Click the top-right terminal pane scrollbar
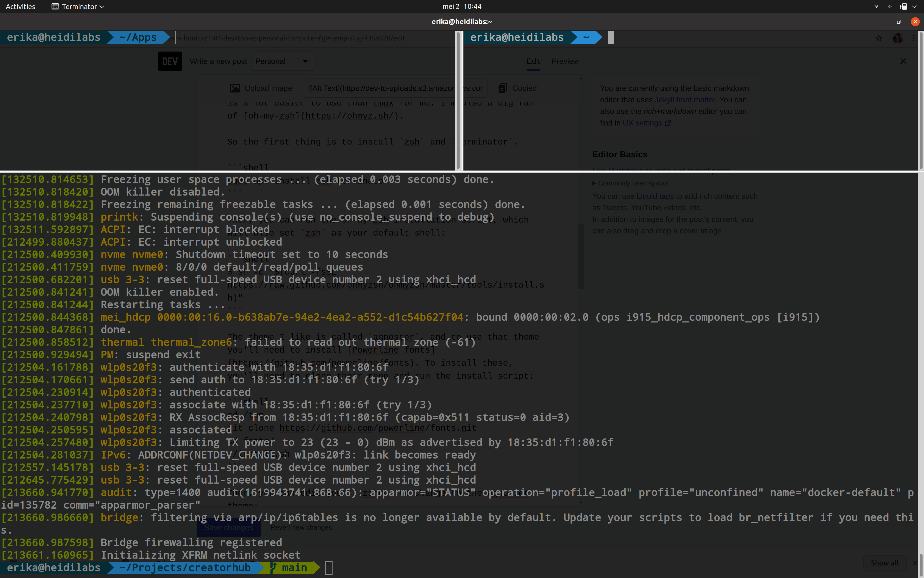Screen dimensions: 924x578 [x=921, y=100]
